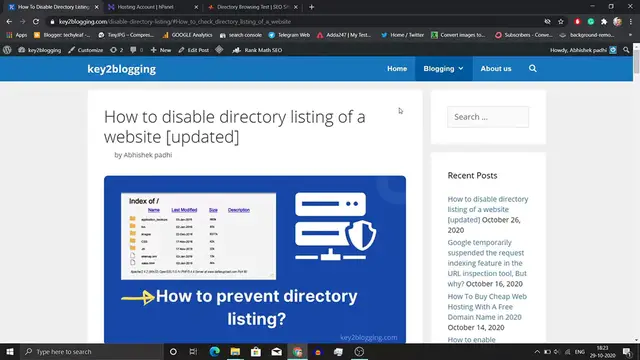The image size is (640, 360).
Task: Open the notification center icon
Action: (x=628, y=351)
